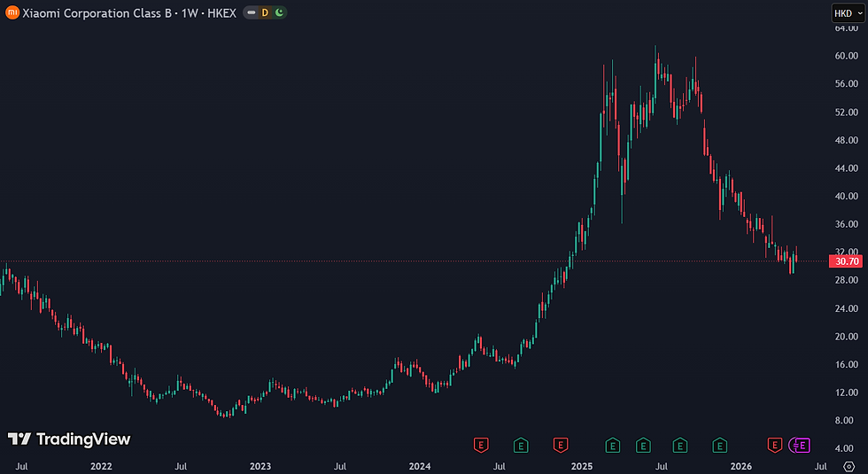The height and width of the screenshot is (474, 868).
Task: Click the 8.00 price axis label
Action: (844, 420)
